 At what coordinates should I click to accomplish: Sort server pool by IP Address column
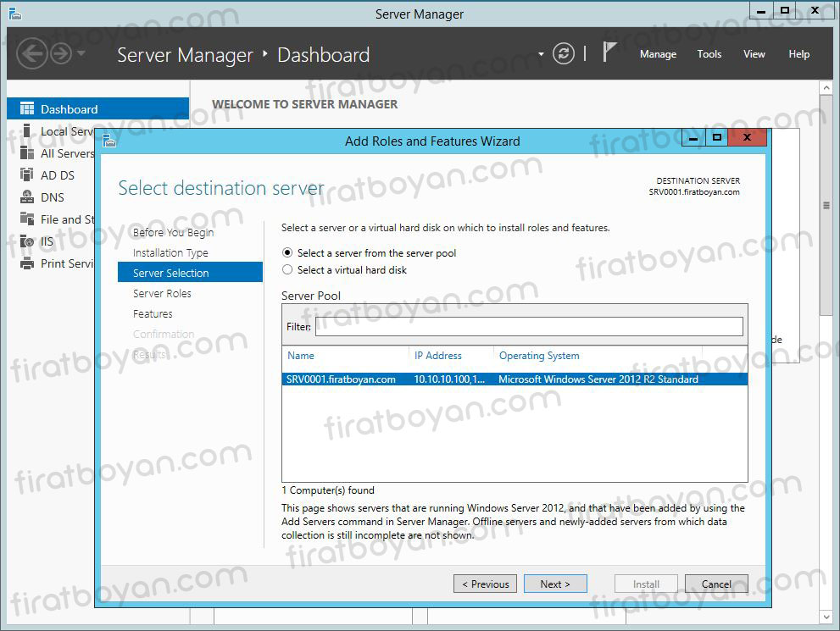437,356
